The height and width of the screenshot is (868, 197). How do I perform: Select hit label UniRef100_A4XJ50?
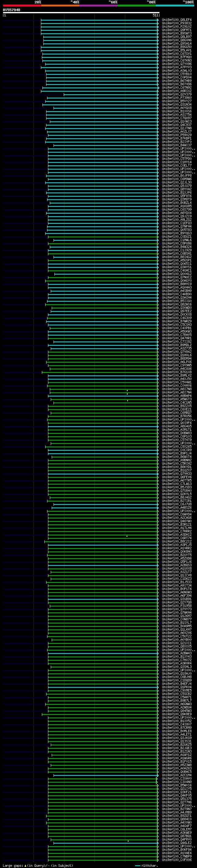(176, 379)
